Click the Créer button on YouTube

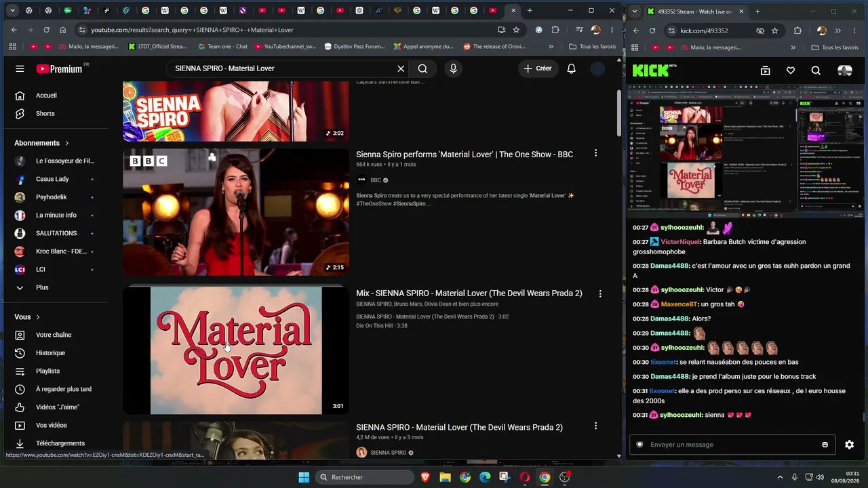tap(537, 68)
